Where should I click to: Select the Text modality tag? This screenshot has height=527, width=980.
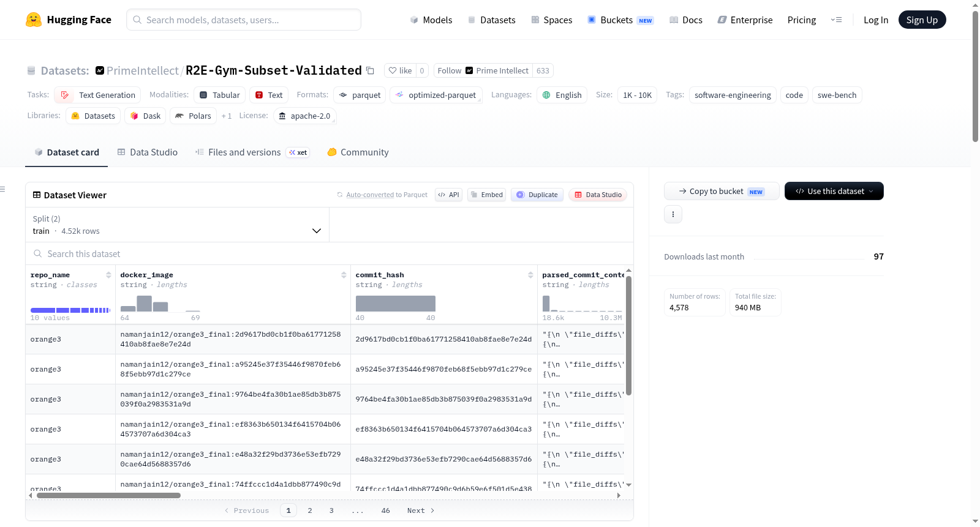[x=269, y=95]
